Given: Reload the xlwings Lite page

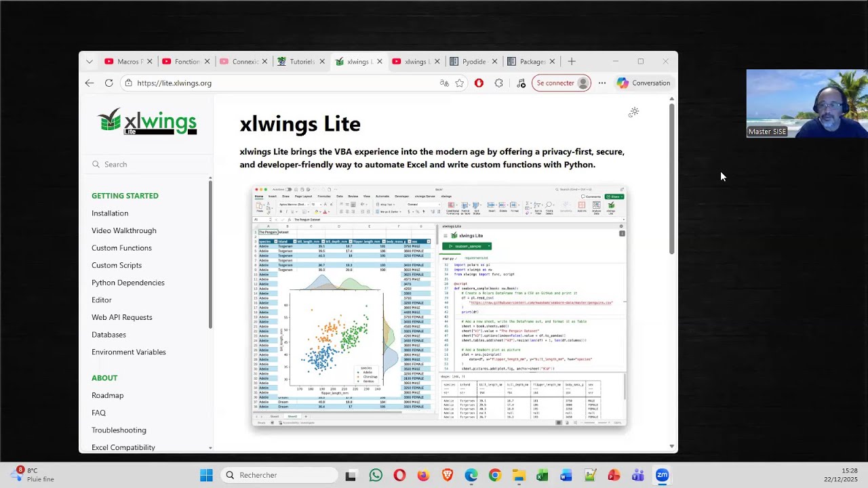Looking at the screenshot, I should (108, 83).
